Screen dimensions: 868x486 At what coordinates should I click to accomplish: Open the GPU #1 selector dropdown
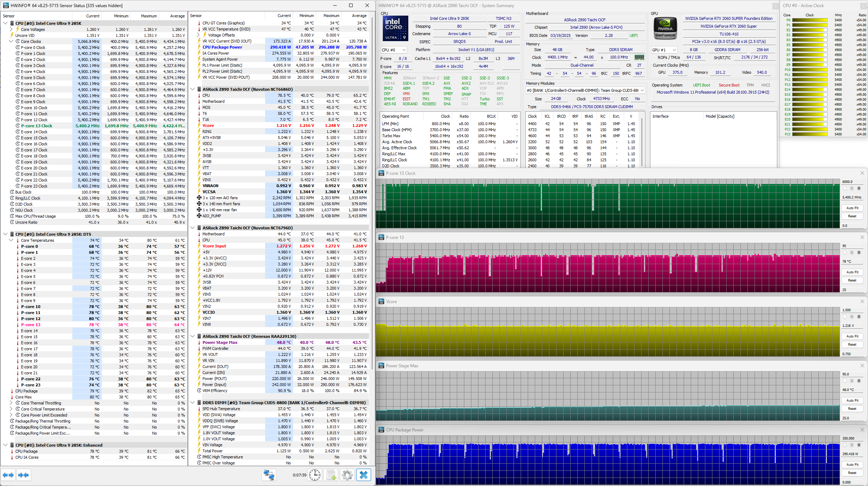[x=665, y=50]
